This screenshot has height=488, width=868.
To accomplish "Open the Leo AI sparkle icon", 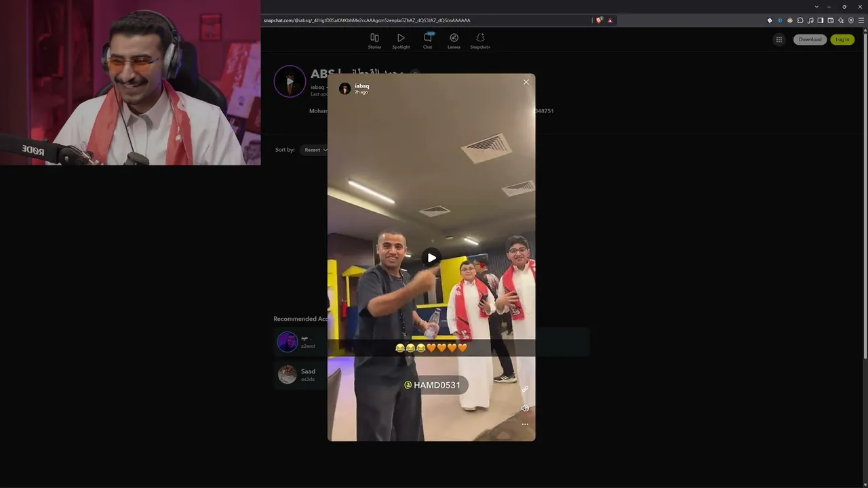I will click(841, 20).
